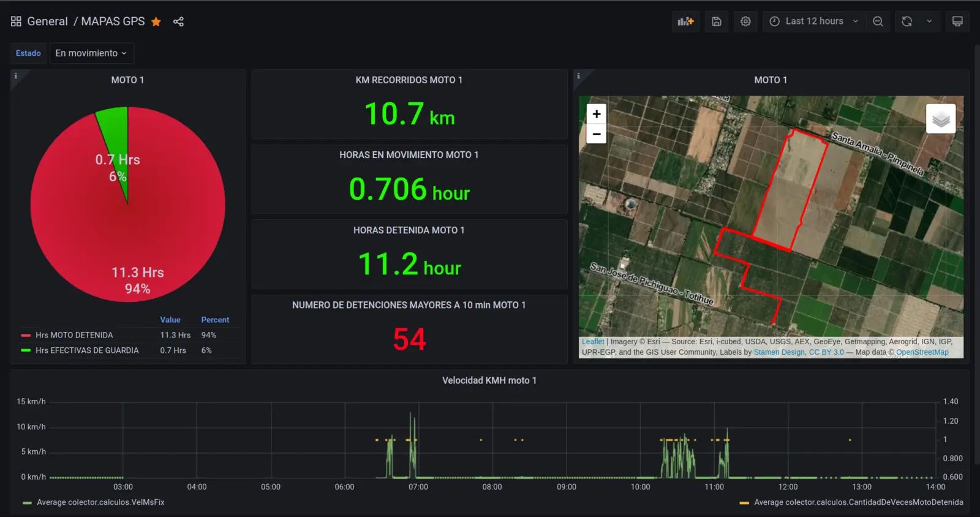Show info for MOTO 1 pie panel
This screenshot has height=517, width=980.
pyautogui.click(x=16, y=76)
